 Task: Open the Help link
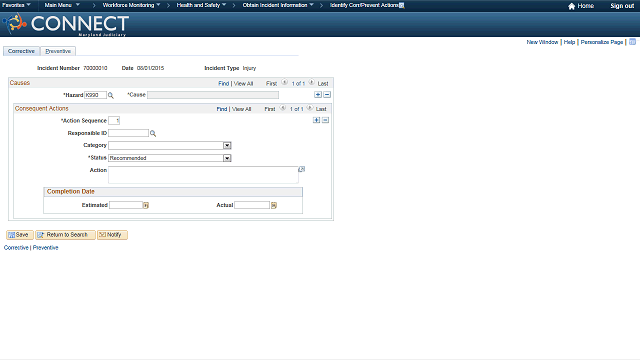[569, 42]
